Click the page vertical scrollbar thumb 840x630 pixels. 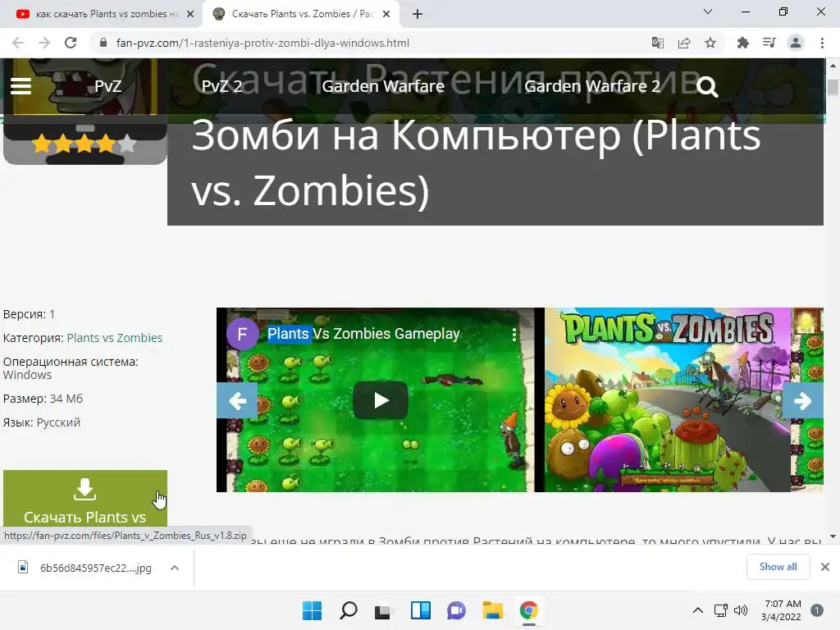(x=833, y=87)
